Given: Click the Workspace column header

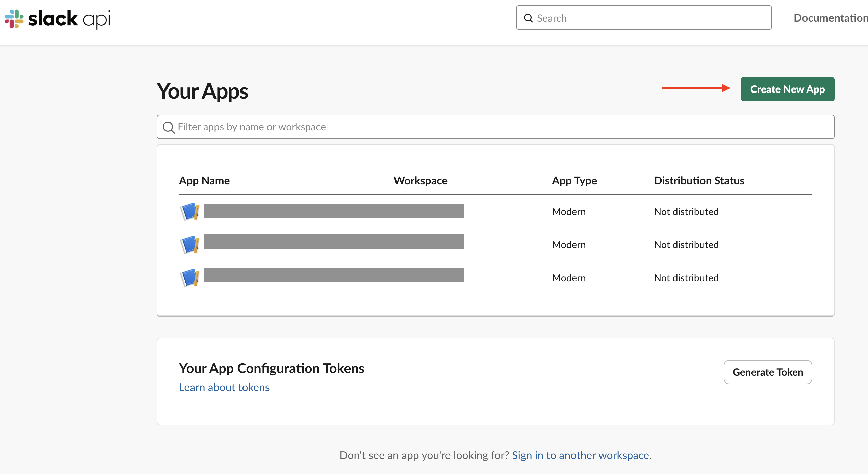Looking at the screenshot, I should point(420,181).
